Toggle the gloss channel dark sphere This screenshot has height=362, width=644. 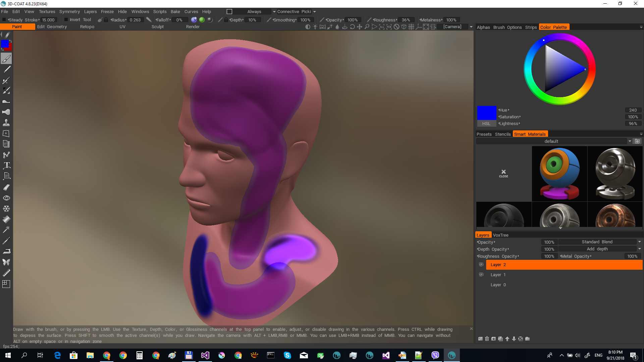click(x=210, y=20)
